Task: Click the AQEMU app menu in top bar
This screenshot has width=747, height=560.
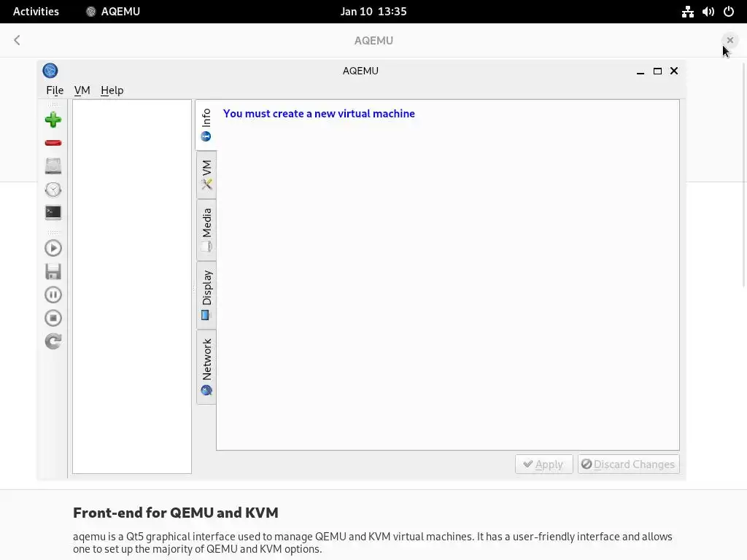Action: coord(113,12)
